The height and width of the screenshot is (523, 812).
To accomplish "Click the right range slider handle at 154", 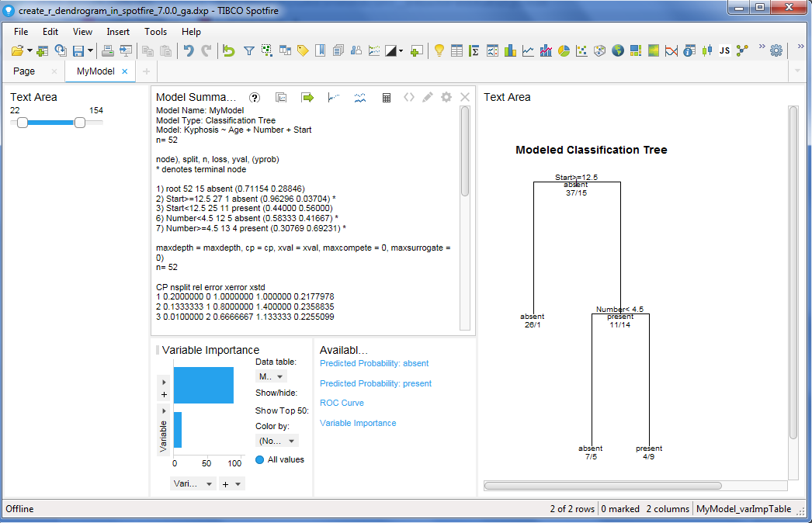I will pyautogui.click(x=80, y=123).
